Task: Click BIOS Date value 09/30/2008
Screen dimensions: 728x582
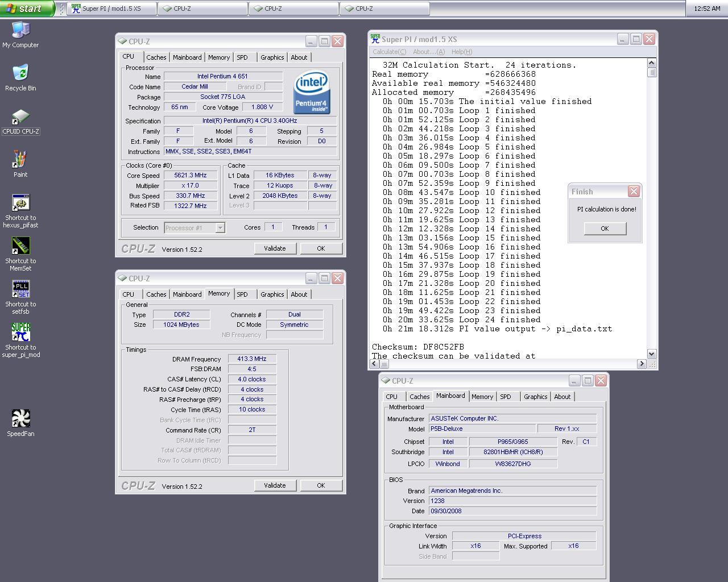Action: (x=512, y=511)
